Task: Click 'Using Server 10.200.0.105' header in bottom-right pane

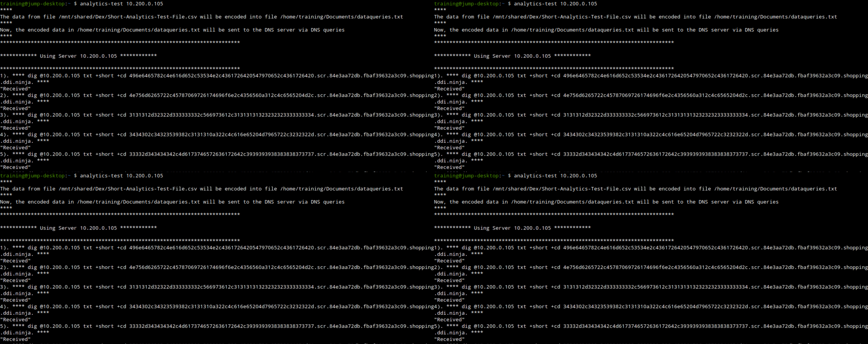Action: tap(512, 228)
